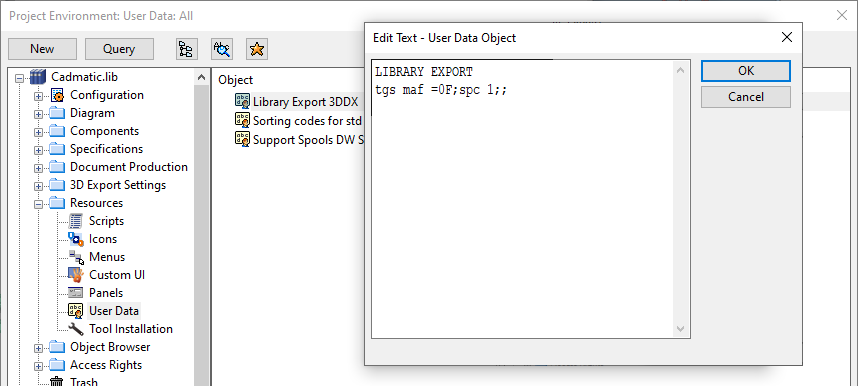The height and width of the screenshot is (386, 858).
Task: Expand the Configuration node
Action: tap(38, 96)
